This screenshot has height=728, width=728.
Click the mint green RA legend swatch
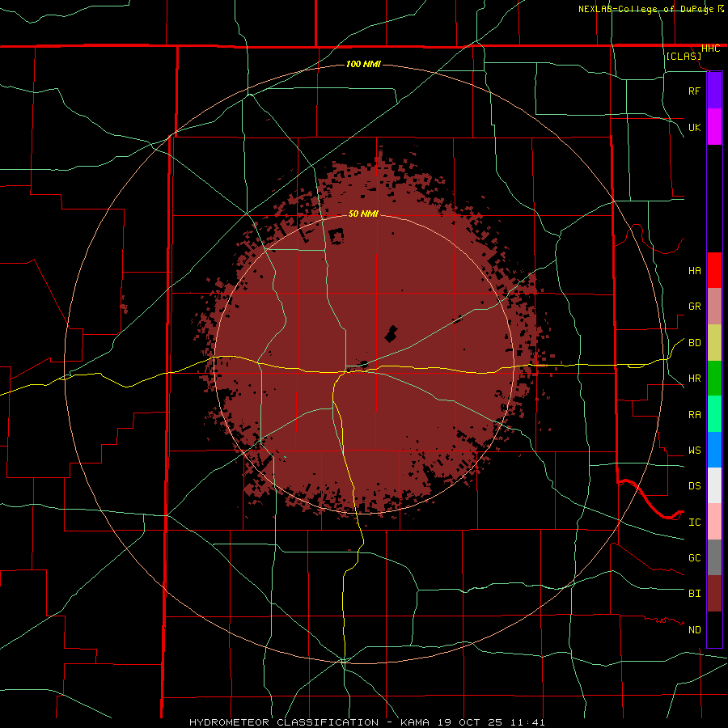pos(714,414)
